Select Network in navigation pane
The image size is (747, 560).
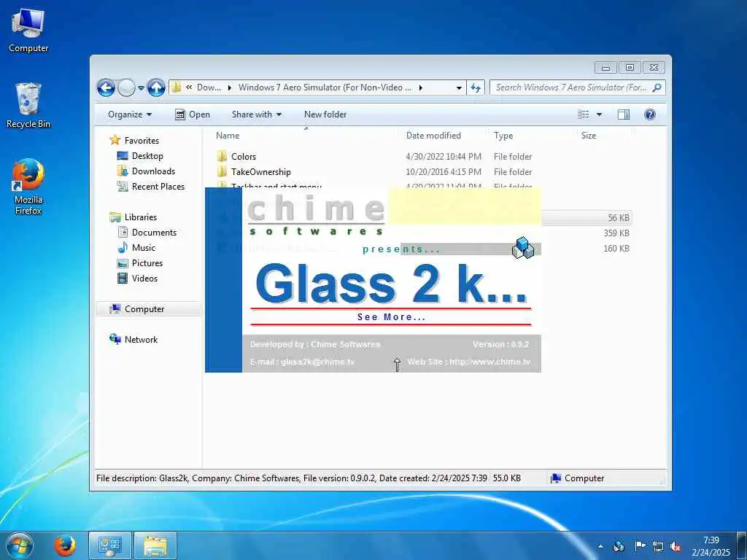141,340
